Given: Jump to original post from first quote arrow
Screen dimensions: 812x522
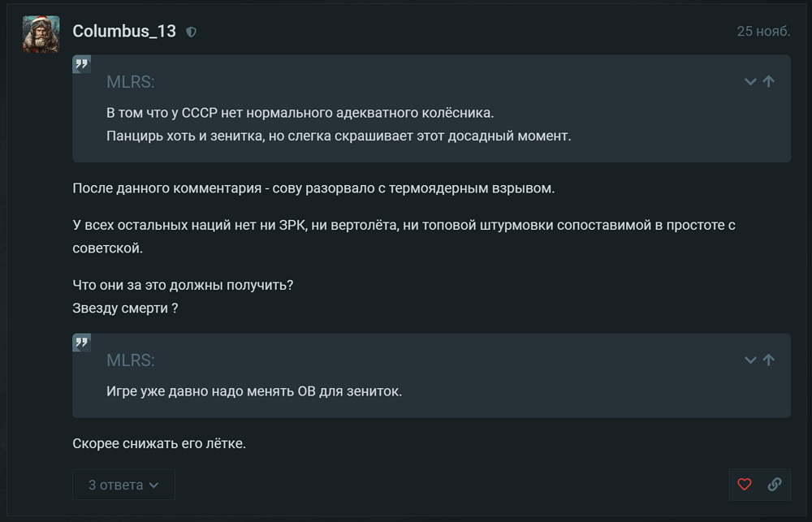Looking at the screenshot, I should [x=768, y=81].
